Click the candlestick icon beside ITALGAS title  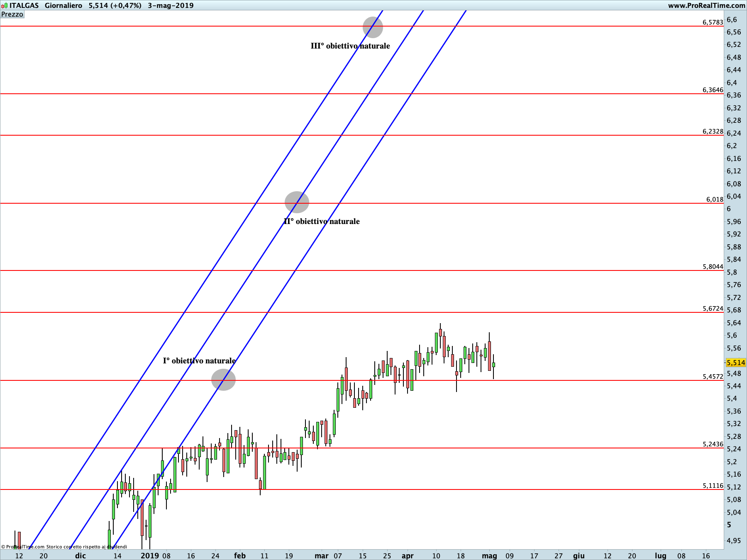(4, 5)
